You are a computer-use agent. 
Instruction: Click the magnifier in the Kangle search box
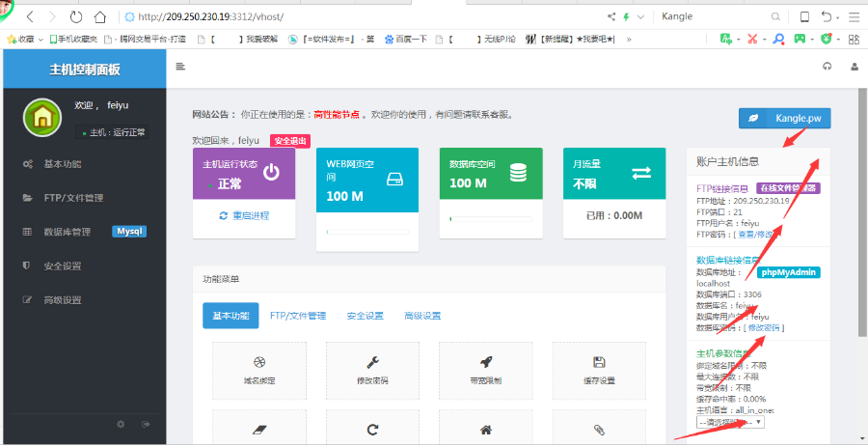point(775,16)
